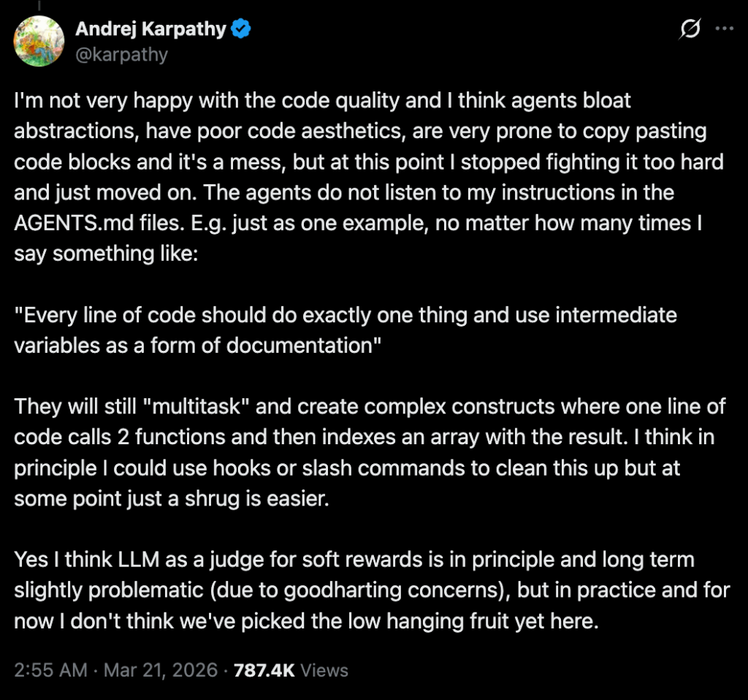The image size is (748, 700).
Task: Click the blue verified checkmark badge
Action: coord(242,29)
